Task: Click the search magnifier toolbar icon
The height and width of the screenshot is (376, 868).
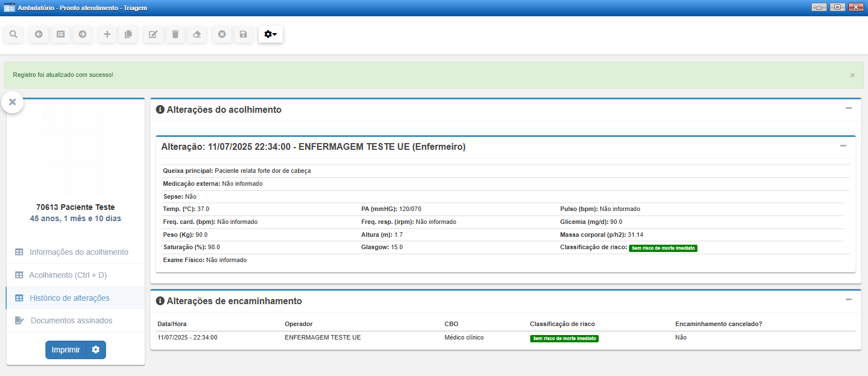Action: [x=13, y=34]
